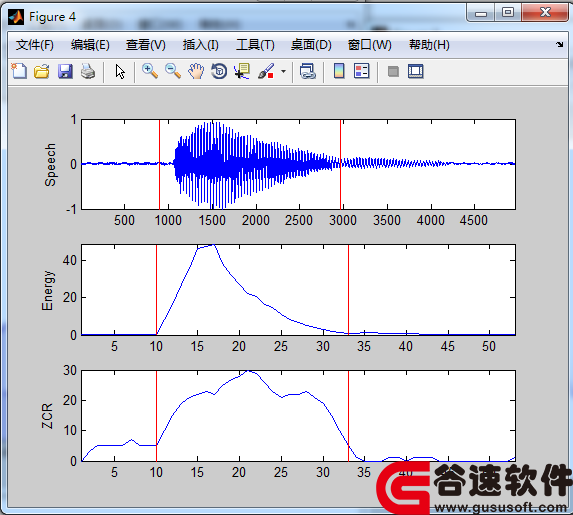Expand the toolbar dock arrow at right
This screenshot has width=573, height=515.
point(559,45)
